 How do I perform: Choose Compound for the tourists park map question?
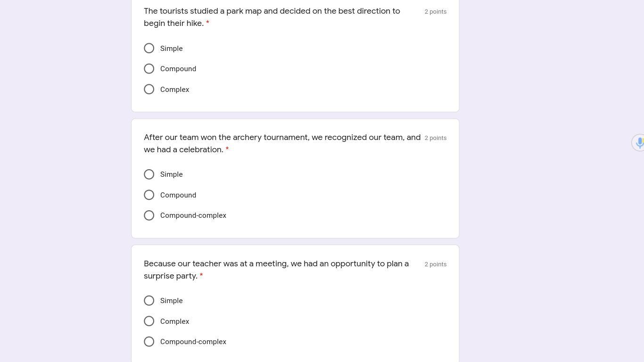click(149, 69)
